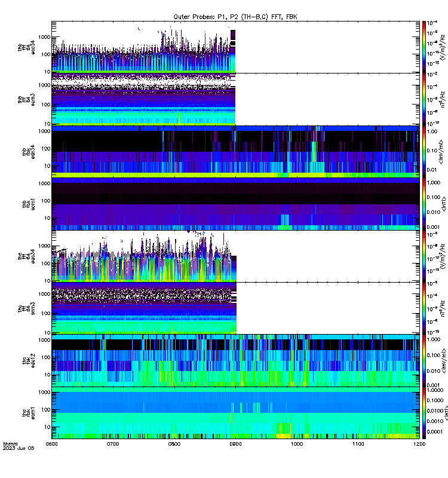Screen dimensions: 448x478
Task: Select the thb fbk edc34 color bar
Action: point(424,152)
